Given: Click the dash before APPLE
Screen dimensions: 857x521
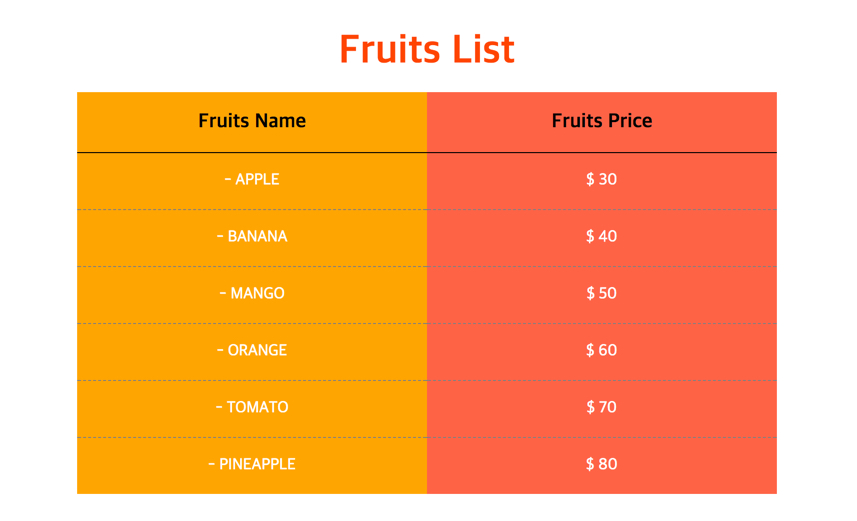Looking at the screenshot, I should pos(228,179).
